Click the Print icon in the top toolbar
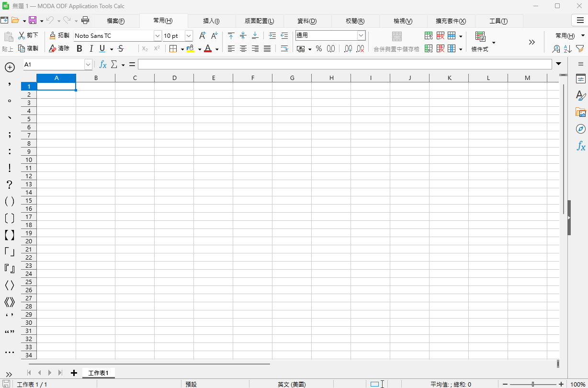 tap(85, 20)
